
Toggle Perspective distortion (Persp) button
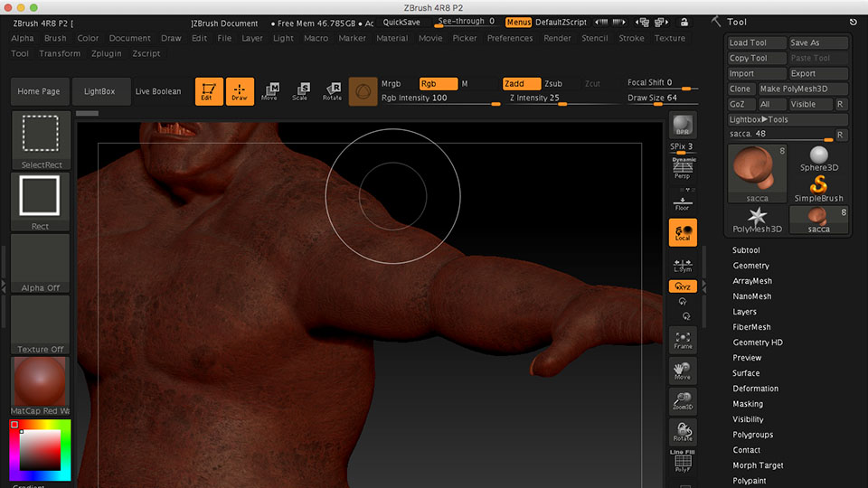(x=683, y=168)
